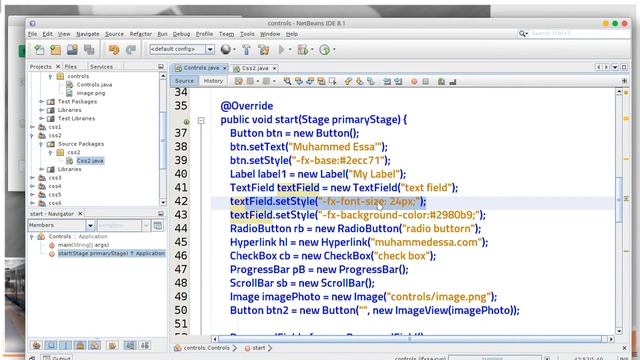The height and width of the screenshot is (360, 640).
Task: Click Find Previous Occurrence editor icon
Action: point(299,81)
